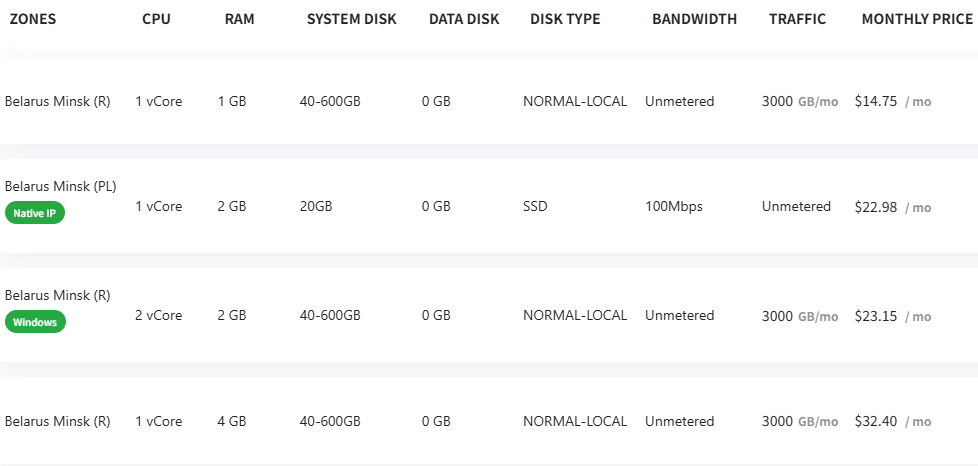Select the $14.75 per month plan
978x466 pixels.
pos(489,101)
